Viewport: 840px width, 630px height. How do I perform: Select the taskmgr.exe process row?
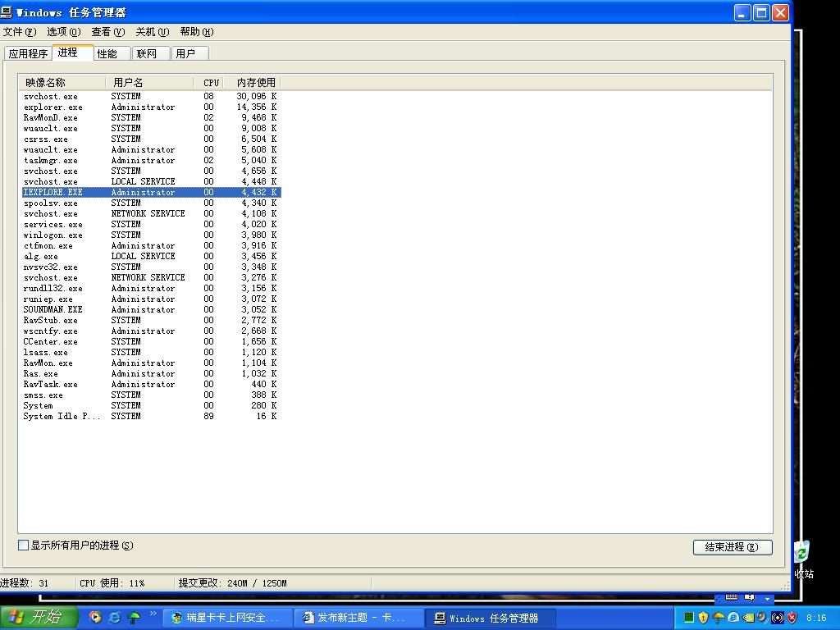pyautogui.click(x=152, y=160)
